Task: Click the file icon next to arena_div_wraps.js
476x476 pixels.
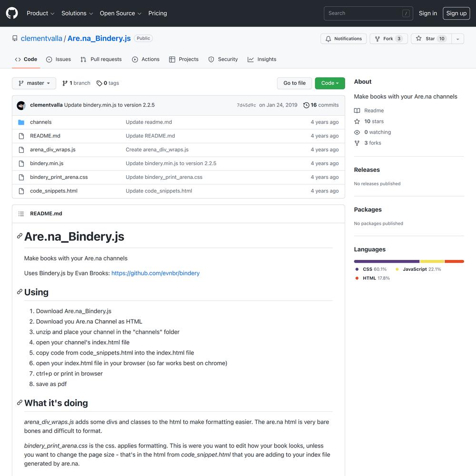Action: [x=21, y=150]
